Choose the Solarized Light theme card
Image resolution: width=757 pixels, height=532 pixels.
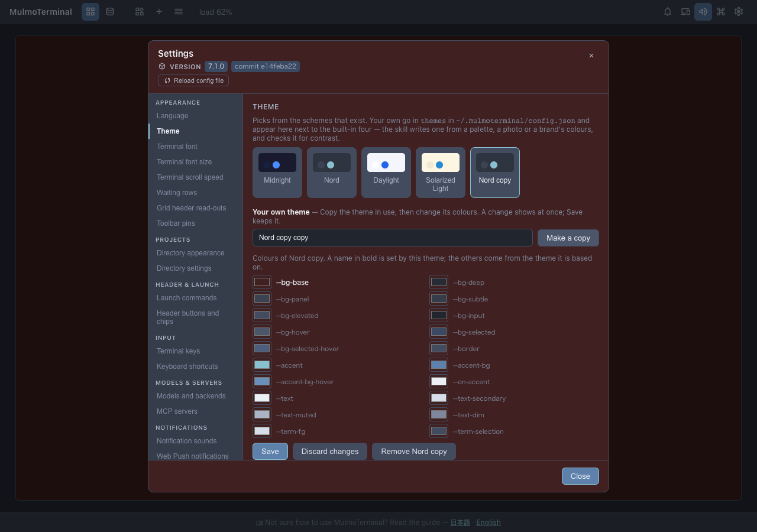pos(441,173)
